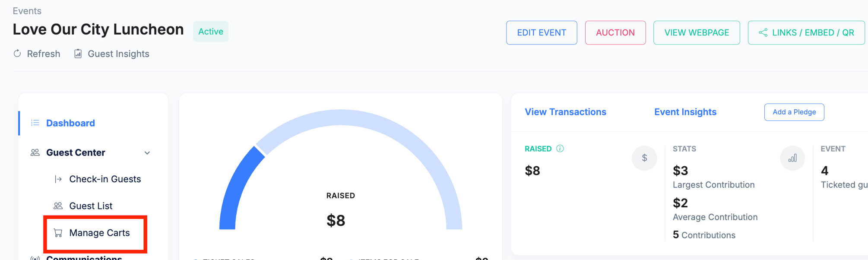Click the Dashboard list icon
The width and height of the screenshot is (868, 260).
coord(35,123)
